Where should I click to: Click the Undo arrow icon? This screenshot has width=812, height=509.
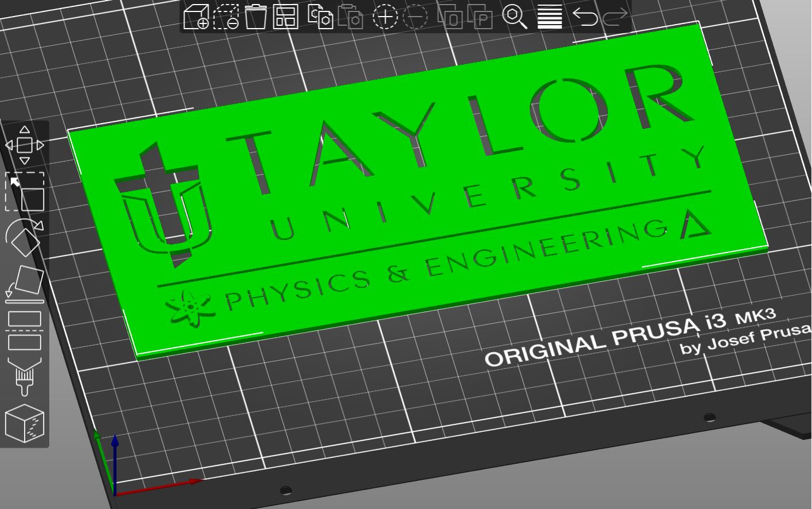point(585,18)
